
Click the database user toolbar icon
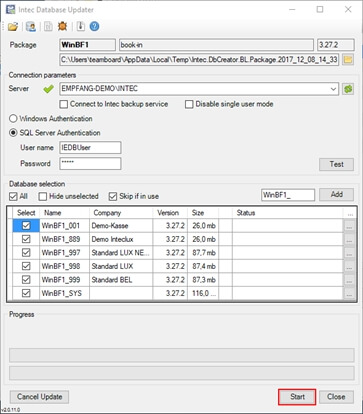(x=31, y=26)
